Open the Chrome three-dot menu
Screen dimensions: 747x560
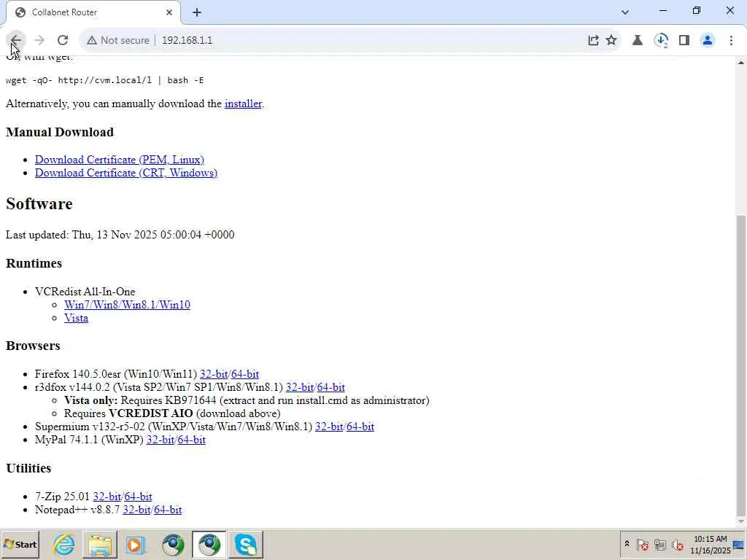pyautogui.click(x=731, y=41)
